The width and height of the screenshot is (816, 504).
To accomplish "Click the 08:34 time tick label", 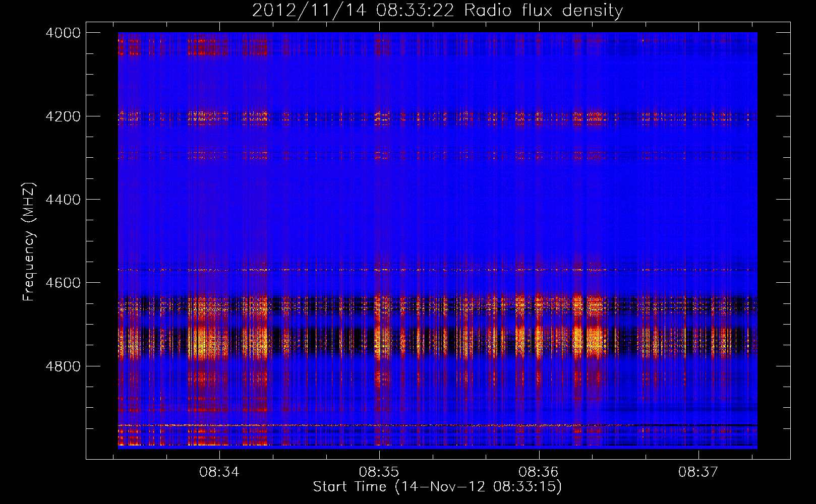I will click(219, 472).
